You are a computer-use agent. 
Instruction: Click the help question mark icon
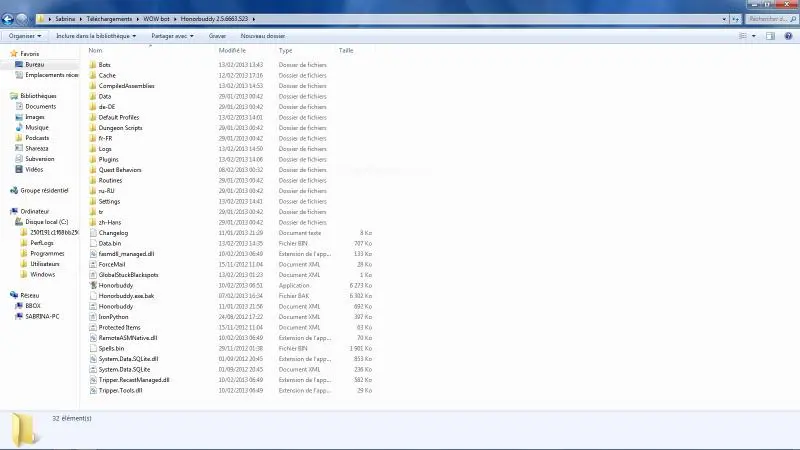(x=790, y=36)
